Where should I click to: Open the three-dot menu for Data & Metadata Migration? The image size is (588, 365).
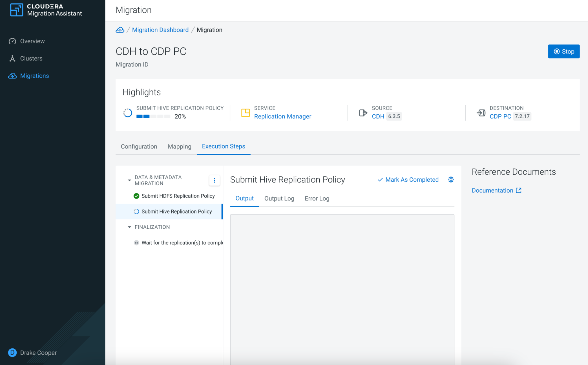tap(214, 180)
